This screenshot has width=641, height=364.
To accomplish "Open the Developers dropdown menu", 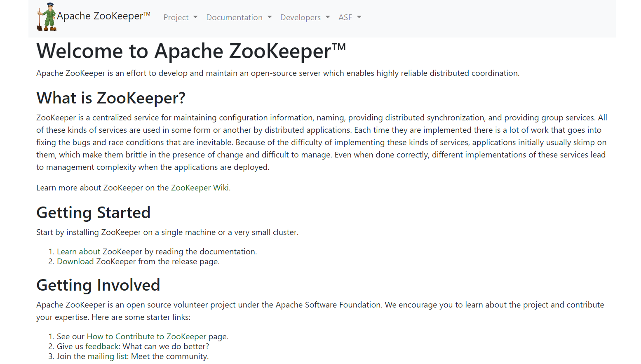I will (x=305, y=17).
